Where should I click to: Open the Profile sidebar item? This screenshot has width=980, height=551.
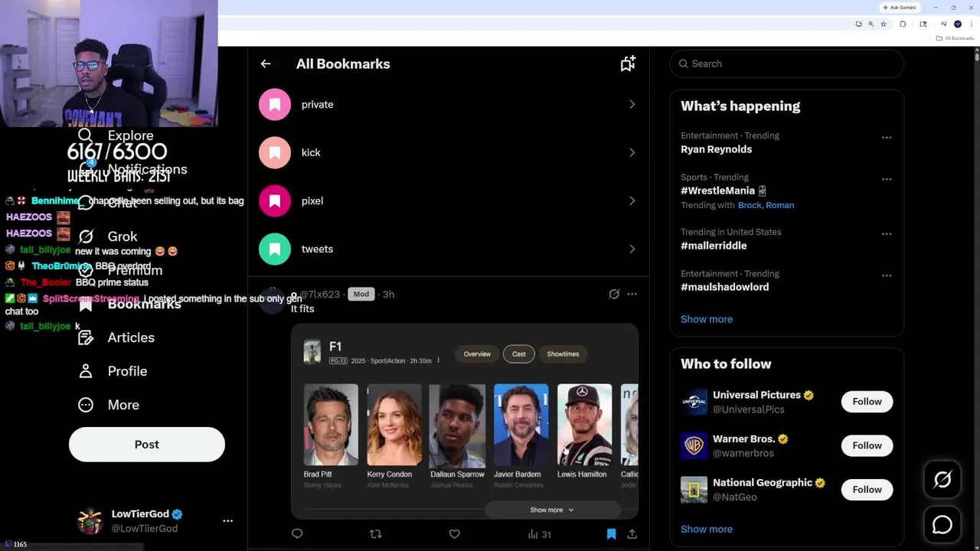pyautogui.click(x=112, y=371)
